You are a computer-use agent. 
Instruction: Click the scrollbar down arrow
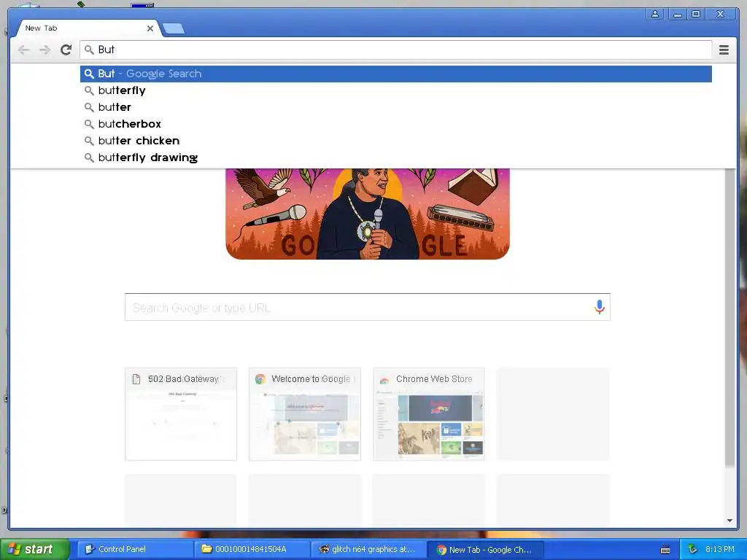[729, 521]
